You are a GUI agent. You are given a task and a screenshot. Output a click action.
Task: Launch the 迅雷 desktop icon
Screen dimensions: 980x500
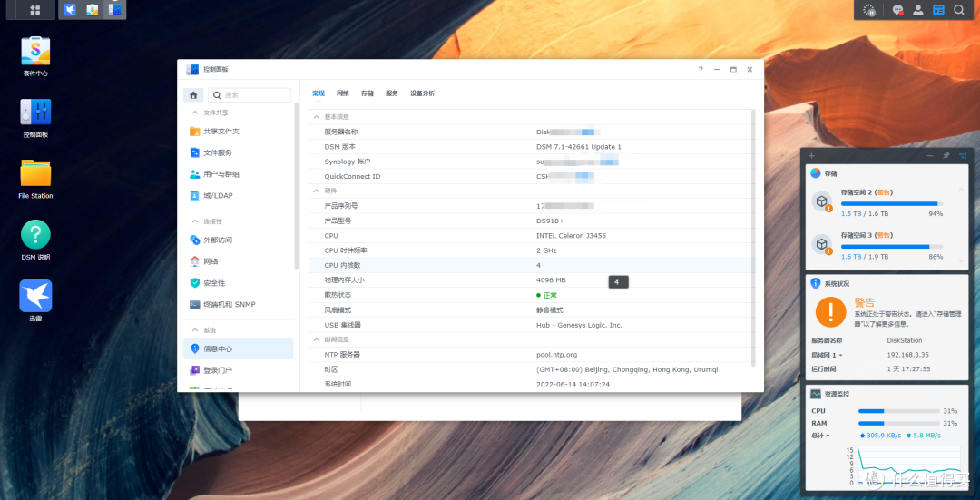[35, 301]
